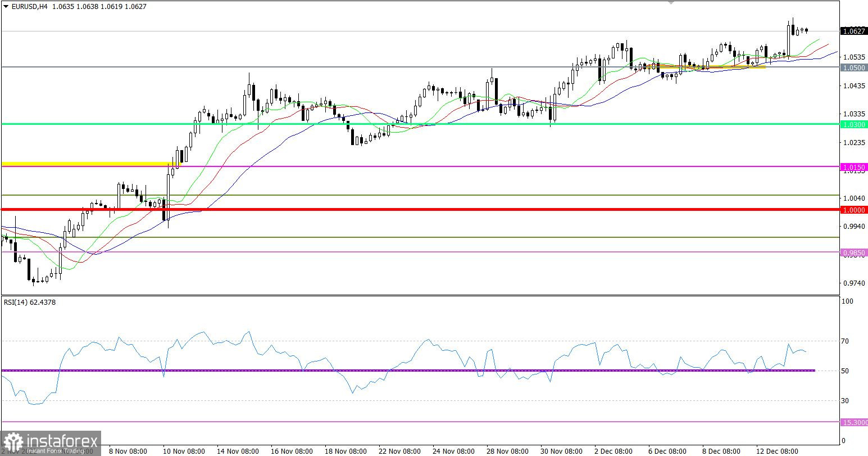The height and width of the screenshot is (456, 868).
Task: Click the 24 Nov 08:00 time label
Action: coord(453,451)
